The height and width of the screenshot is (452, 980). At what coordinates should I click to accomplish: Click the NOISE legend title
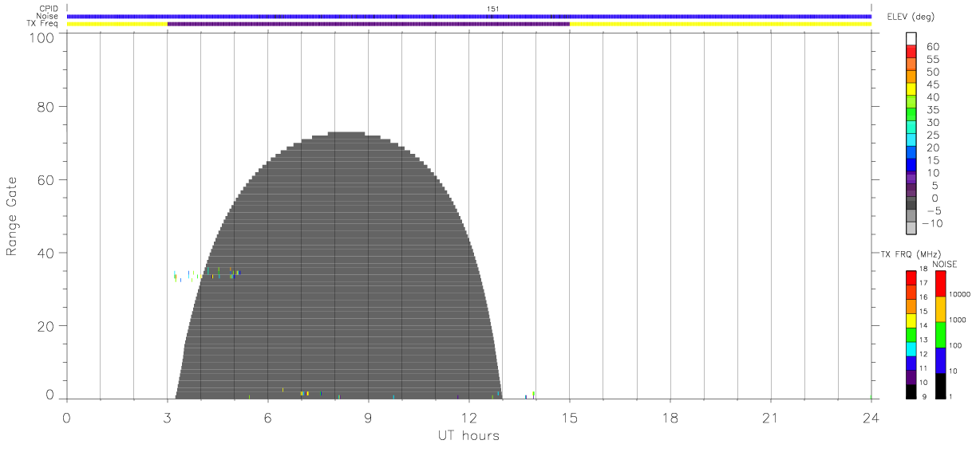(945, 265)
